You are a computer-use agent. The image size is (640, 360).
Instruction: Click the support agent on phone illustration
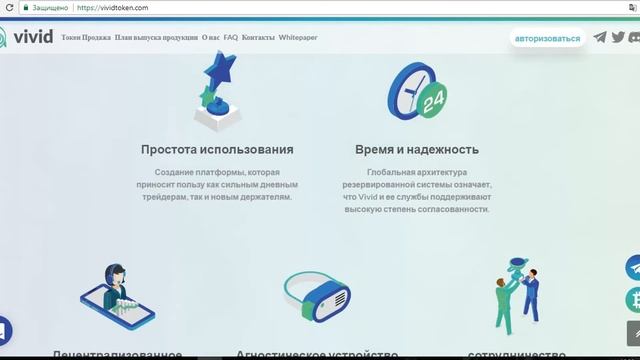click(118, 297)
